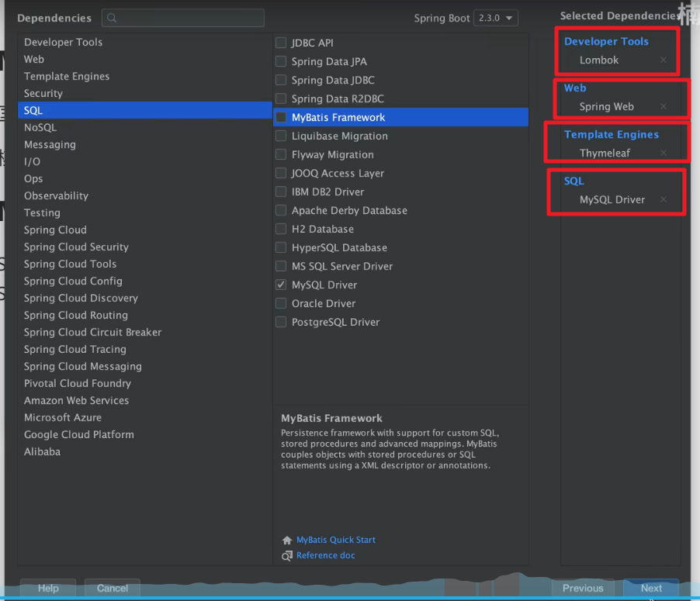Viewport: 700px width, 601px height.
Task: Check Spring Data R2DBC
Action: 281,98
